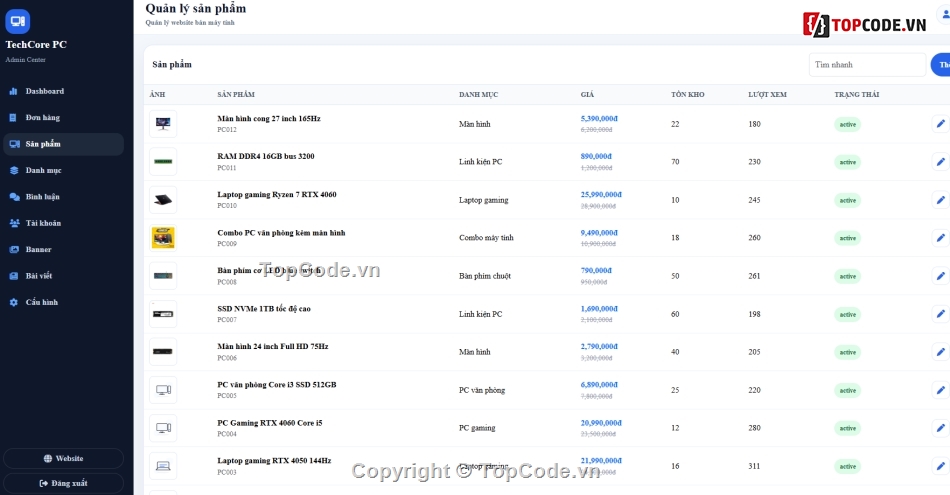The height and width of the screenshot is (495, 950).
Task: Open thumbnail of PC văn phòng Core i3
Action: point(163,390)
